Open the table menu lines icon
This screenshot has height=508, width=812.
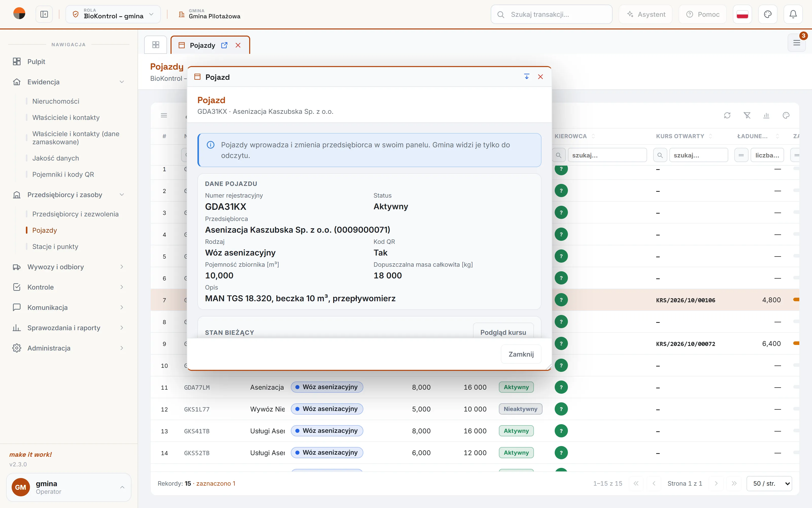click(x=164, y=116)
